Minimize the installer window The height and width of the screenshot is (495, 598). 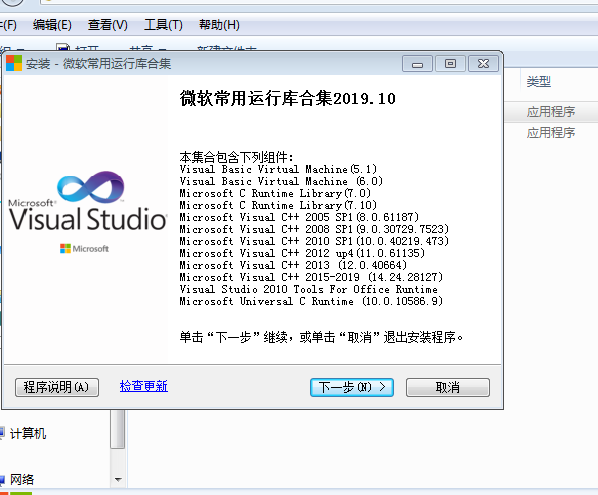pos(417,64)
